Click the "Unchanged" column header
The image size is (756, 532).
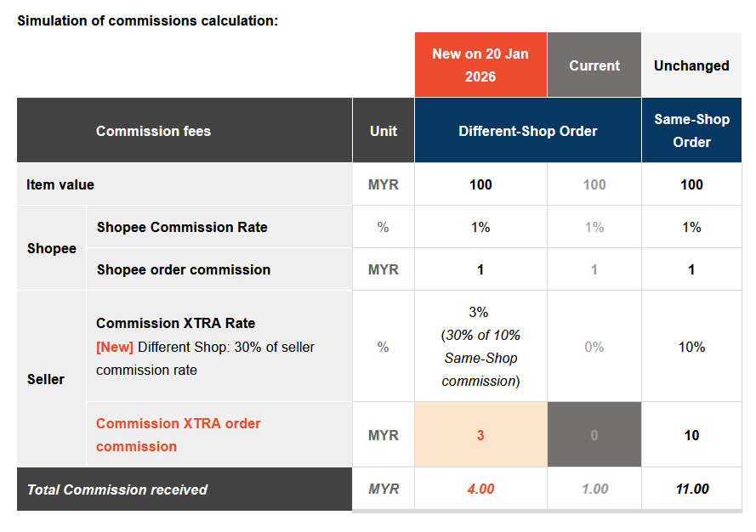(x=691, y=65)
